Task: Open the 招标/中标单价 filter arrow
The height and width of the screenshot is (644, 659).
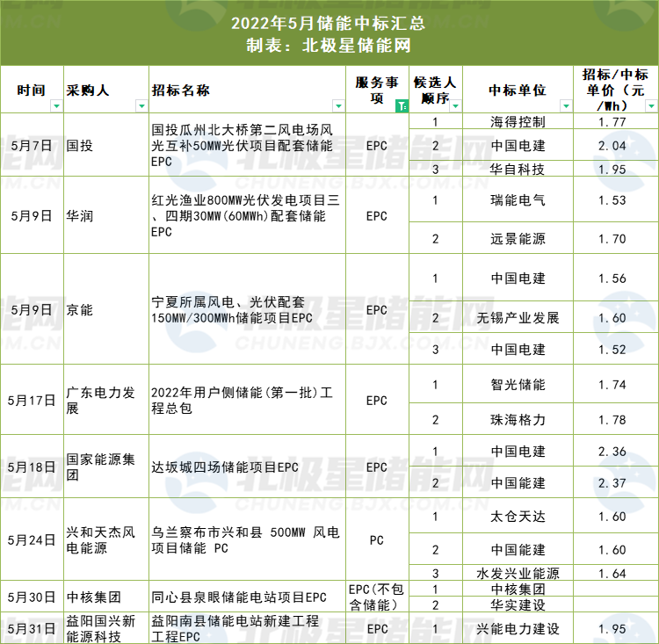Action: (x=651, y=106)
